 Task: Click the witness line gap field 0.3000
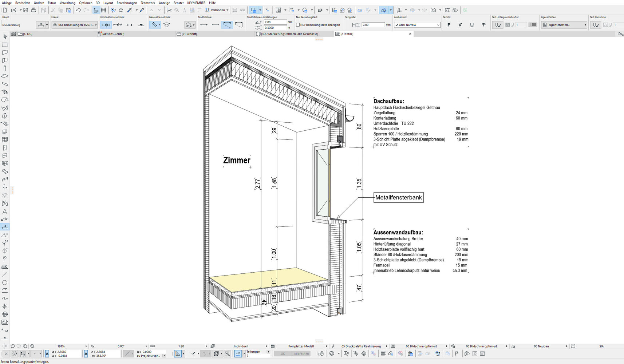[x=275, y=28]
